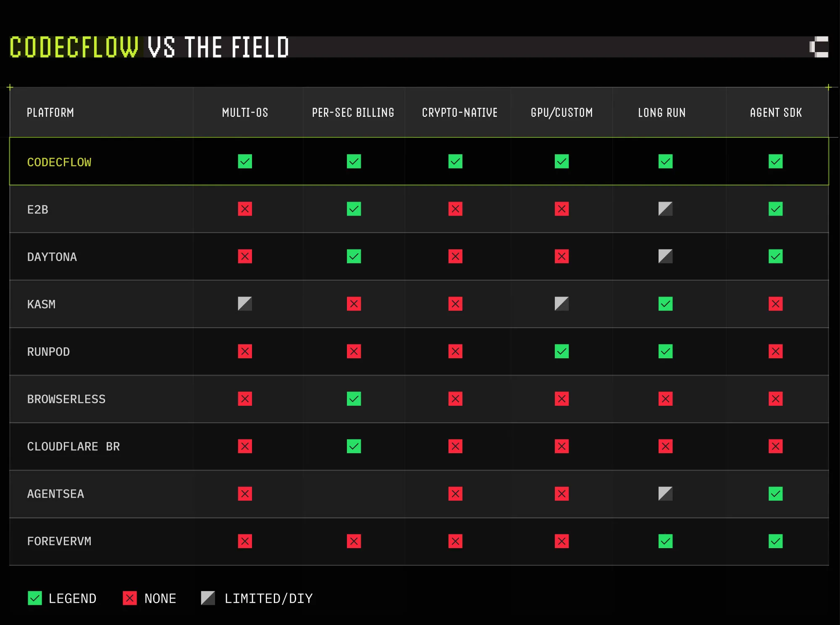
Task: Click the red NONE legend swatch
Action: tap(130, 598)
